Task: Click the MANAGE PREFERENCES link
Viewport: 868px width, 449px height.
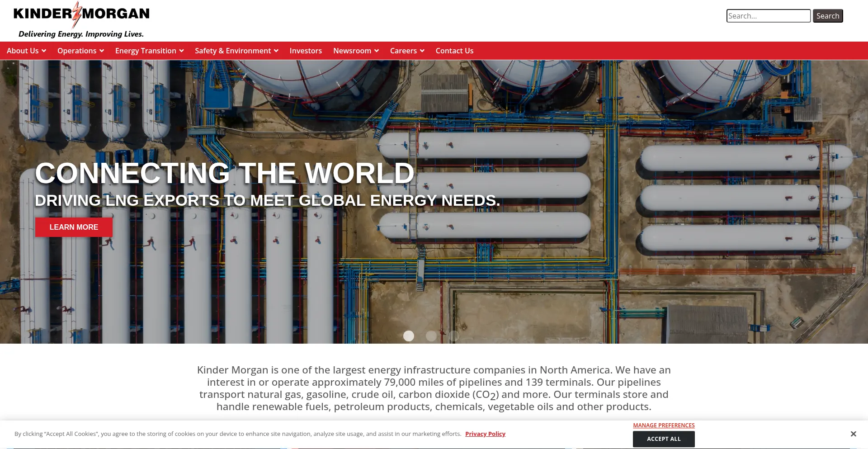Action: click(663, 425)
